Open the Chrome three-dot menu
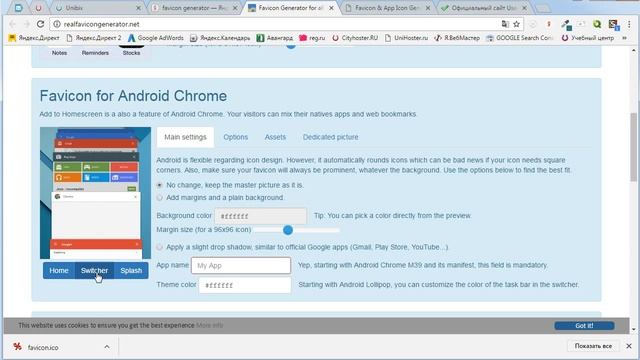This screenshot has height=360, width=640. click(x=629, y=24)
